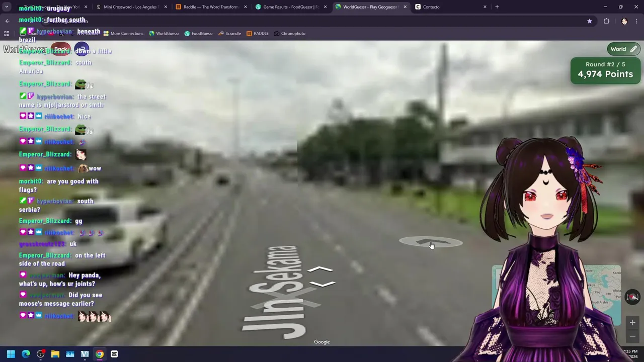Viewport: 644px width, 362px height.
Task: Zoom in with the plus button
Action: coord(632,323)
